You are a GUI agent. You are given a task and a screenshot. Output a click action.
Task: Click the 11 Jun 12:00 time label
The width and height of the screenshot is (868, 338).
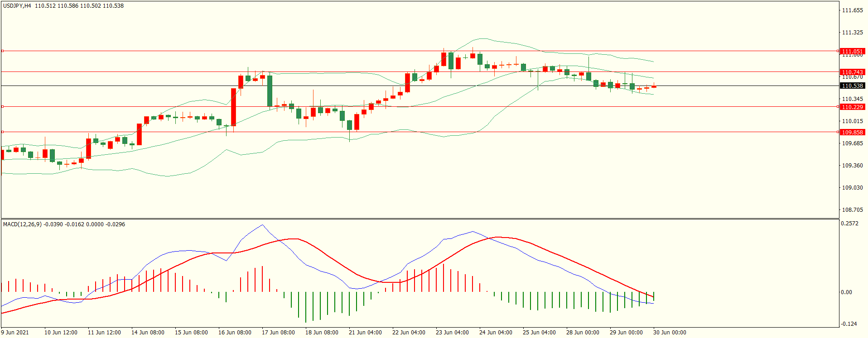click(104, 333)
